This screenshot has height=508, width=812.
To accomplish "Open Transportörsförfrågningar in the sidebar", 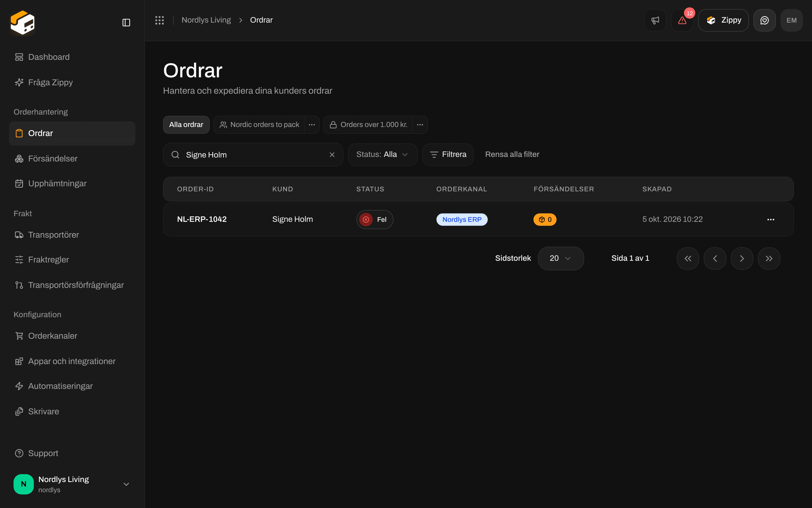I will click(72, 285).
